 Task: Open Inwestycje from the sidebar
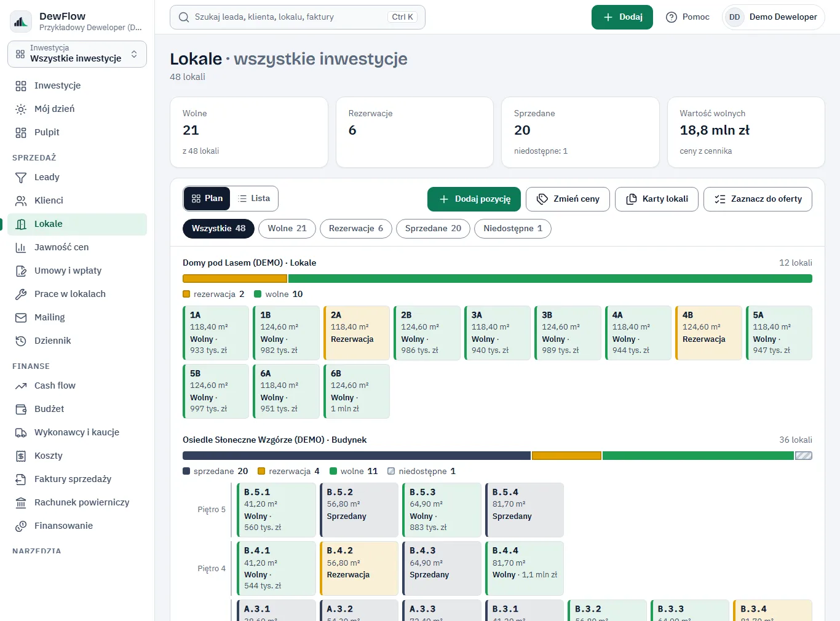coord(77,85)
